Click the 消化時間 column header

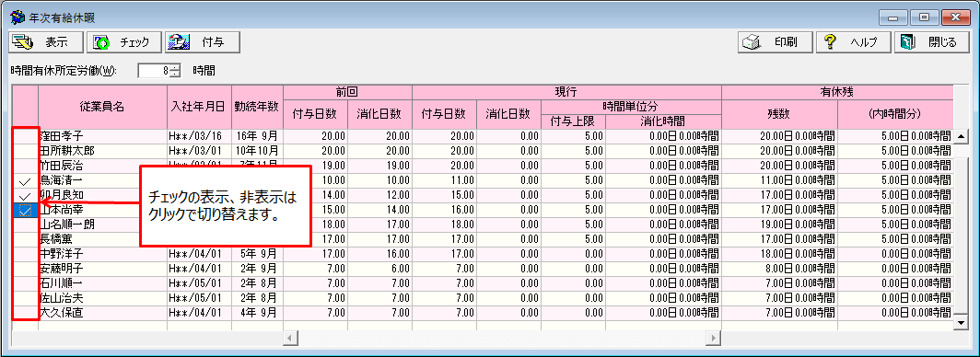point(662,121)
